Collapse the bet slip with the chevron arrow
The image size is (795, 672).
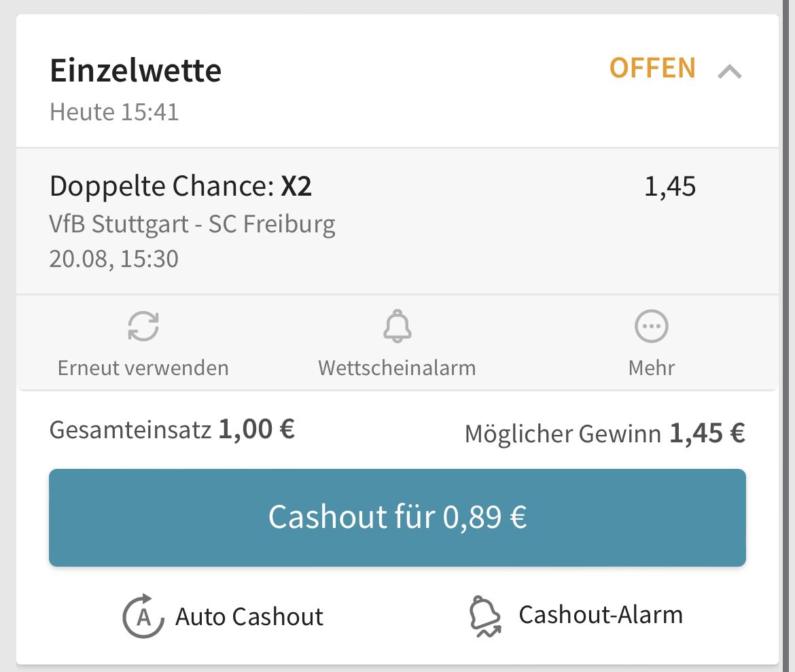click(730, 71)
